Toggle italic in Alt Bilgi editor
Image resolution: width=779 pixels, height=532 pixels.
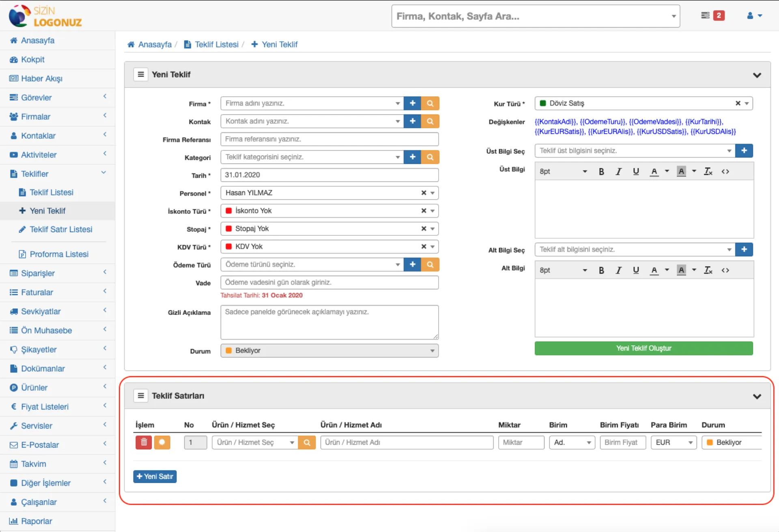tap(618, 270)
